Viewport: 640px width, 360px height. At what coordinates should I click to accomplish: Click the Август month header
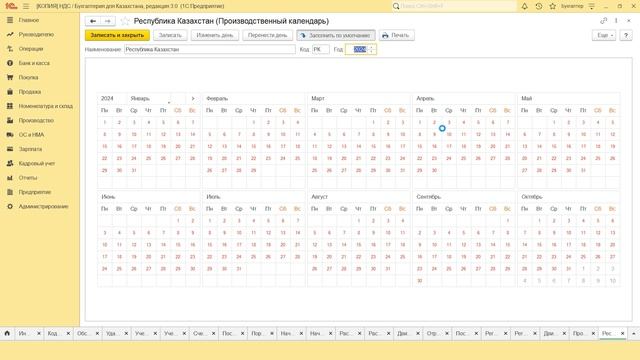[319, 197]
